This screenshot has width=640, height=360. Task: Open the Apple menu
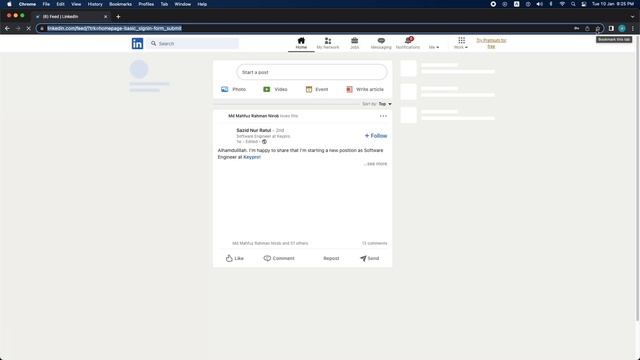(x=9, y=4)
